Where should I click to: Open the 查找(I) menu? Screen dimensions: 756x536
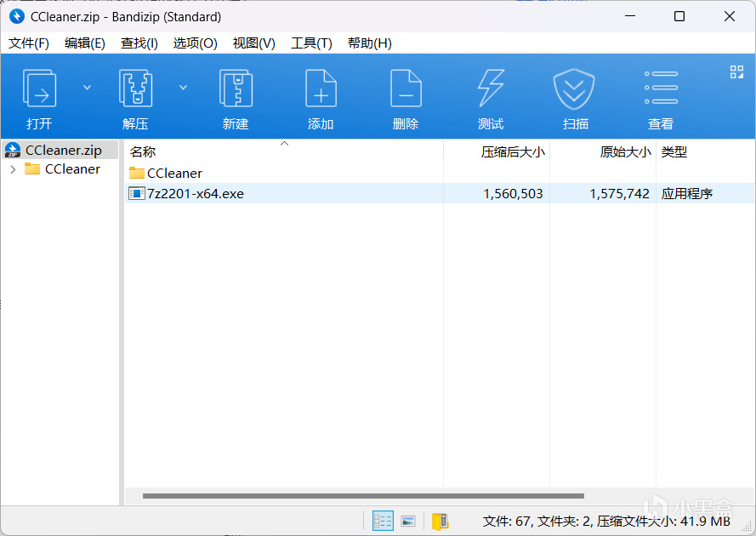click(x=139, y=43)
